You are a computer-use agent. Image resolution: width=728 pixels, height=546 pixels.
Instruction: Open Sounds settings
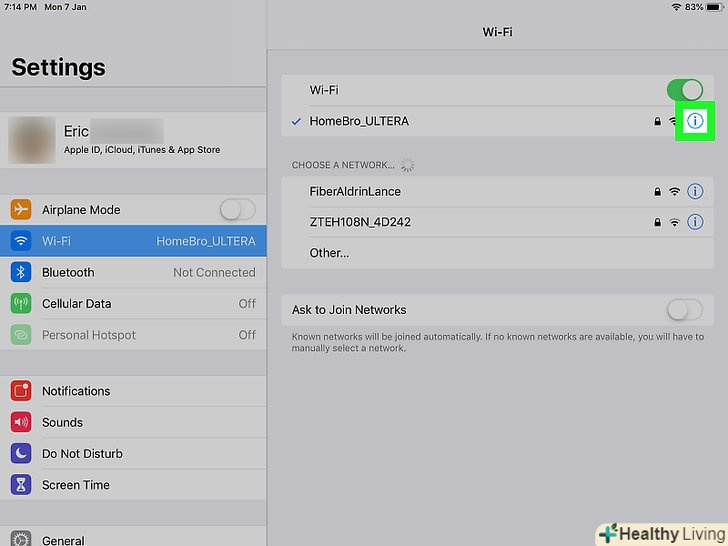point(133,422)
